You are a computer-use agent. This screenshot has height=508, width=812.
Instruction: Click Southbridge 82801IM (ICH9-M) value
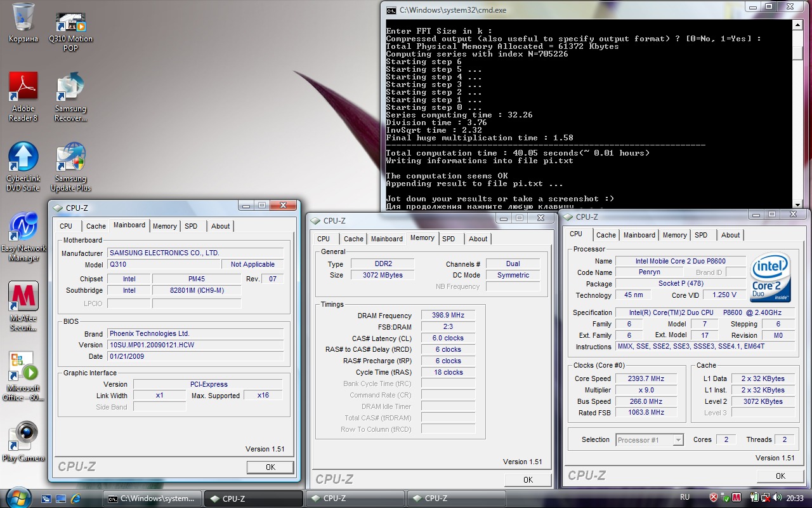(197, 290)
